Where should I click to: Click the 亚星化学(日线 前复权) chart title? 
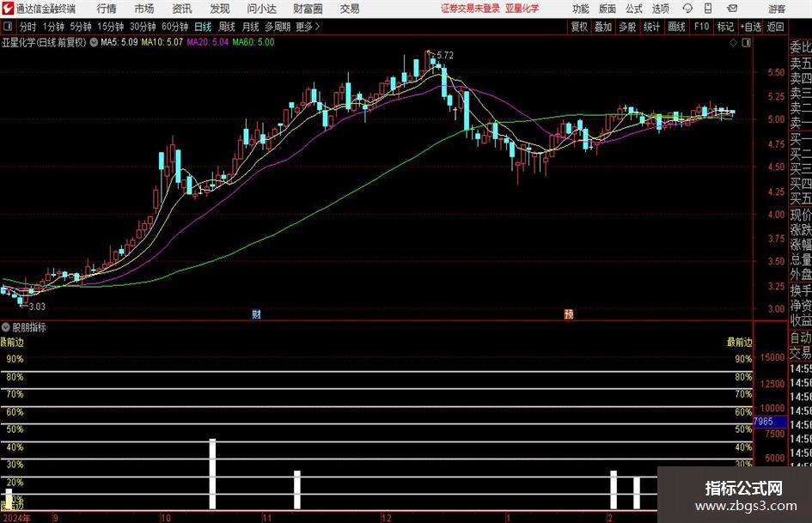44,42
